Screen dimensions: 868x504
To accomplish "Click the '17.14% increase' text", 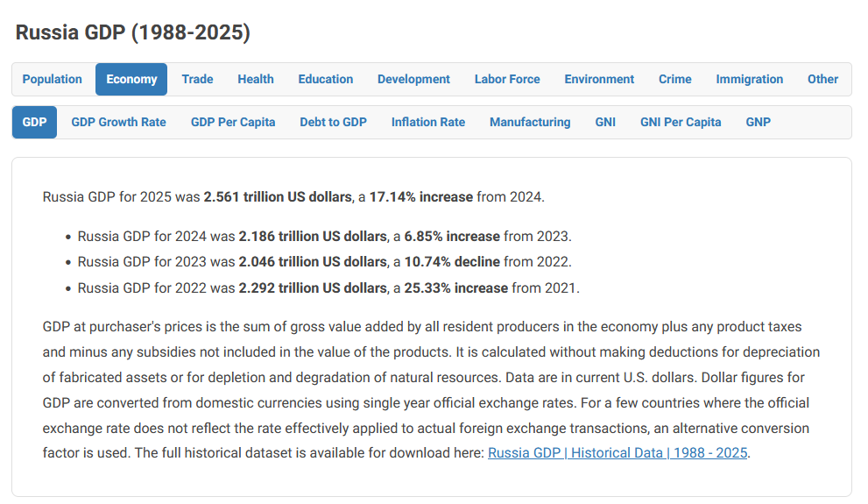I will tap(420, 197).
